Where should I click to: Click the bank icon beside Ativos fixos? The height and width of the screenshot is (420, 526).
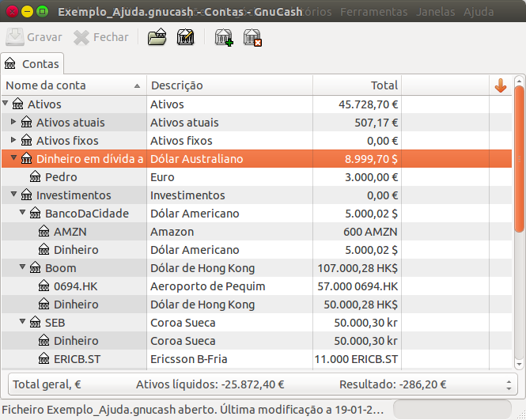[27, 140]
